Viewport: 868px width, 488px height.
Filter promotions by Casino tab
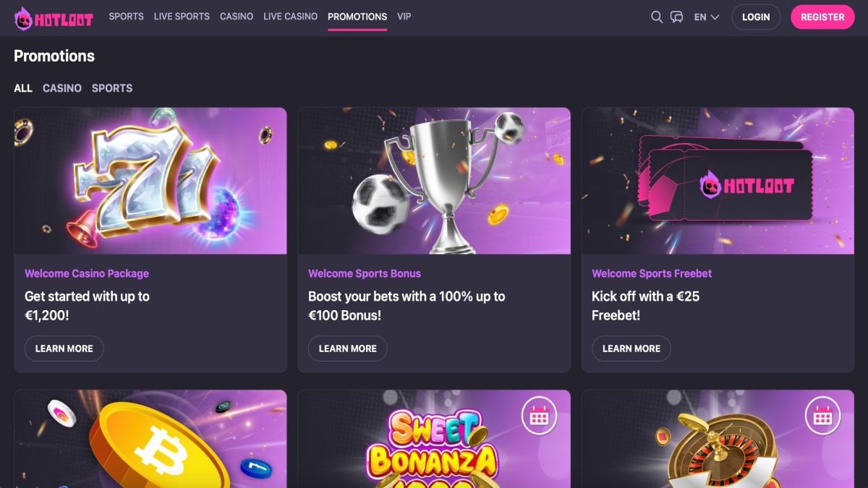pyautogui.click(x=62, y=88)
